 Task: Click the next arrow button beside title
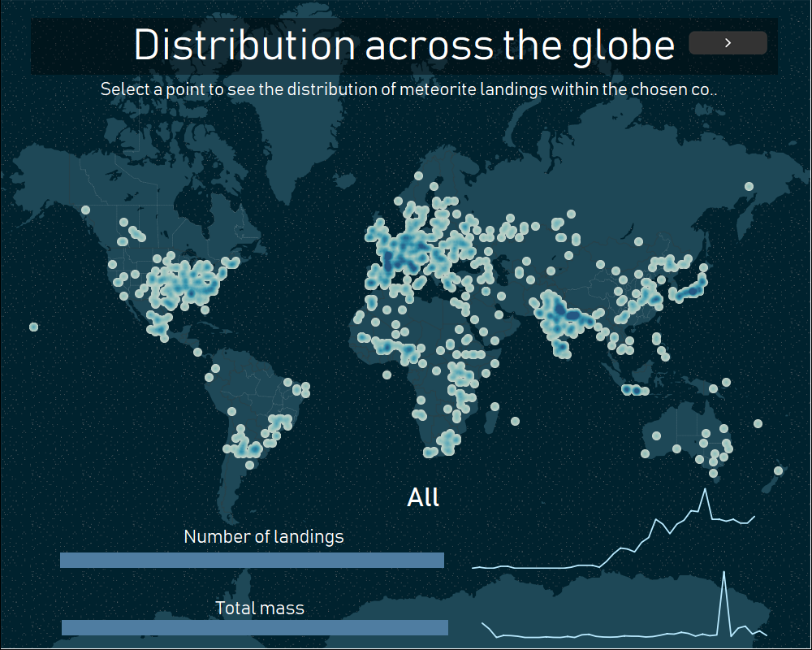pos(728,43)
